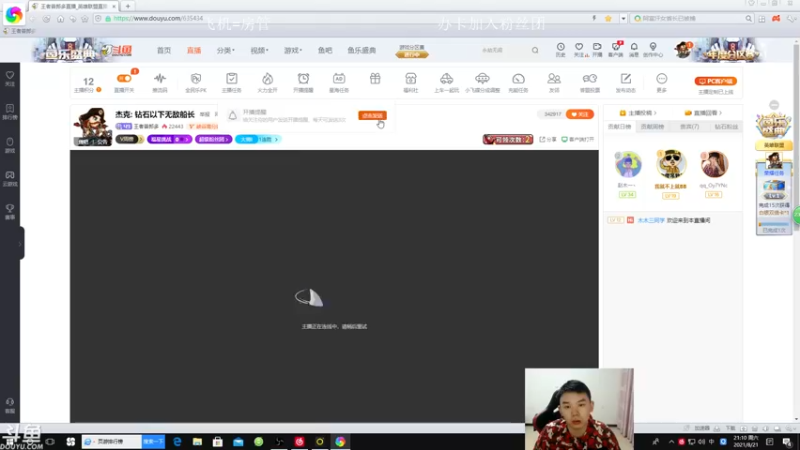Click the site search input field
This screenshot has width=800, height=450.
pos(503,51)
